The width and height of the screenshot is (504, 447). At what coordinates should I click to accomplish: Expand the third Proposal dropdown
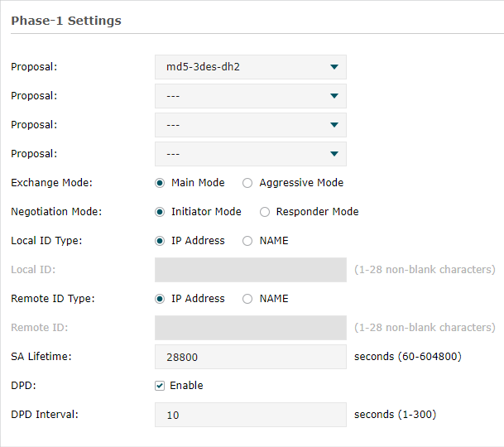click(251, 125)
